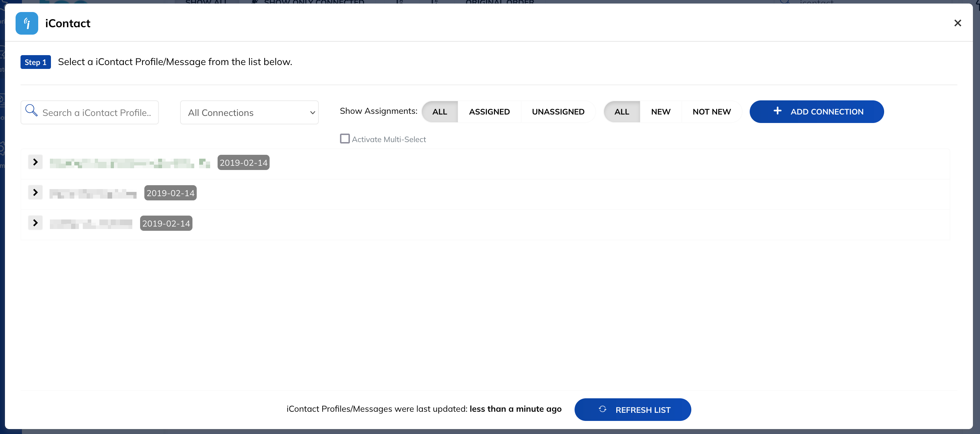Click the ADD CONNECTION button
980x434 pixels.
(817, 112)
